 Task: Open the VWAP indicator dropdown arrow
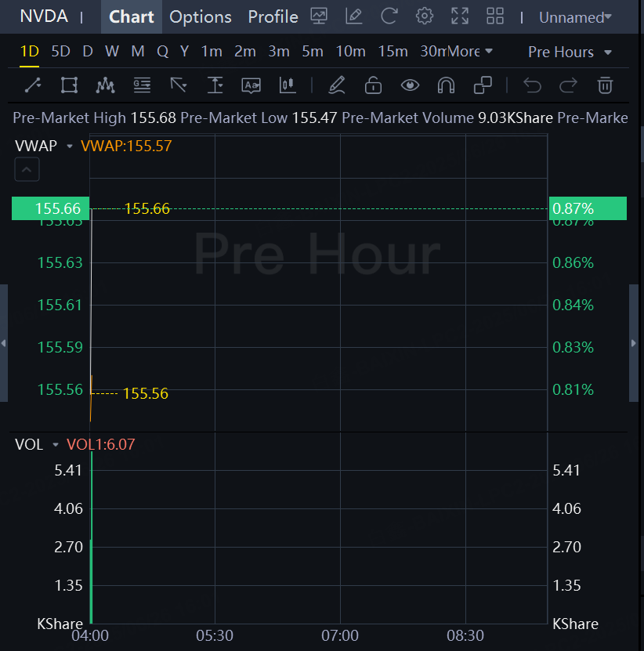click(x=70, y=146)
